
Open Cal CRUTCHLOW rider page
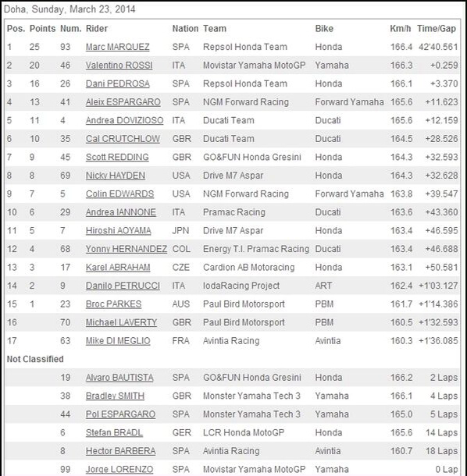[x=123, y=139]
